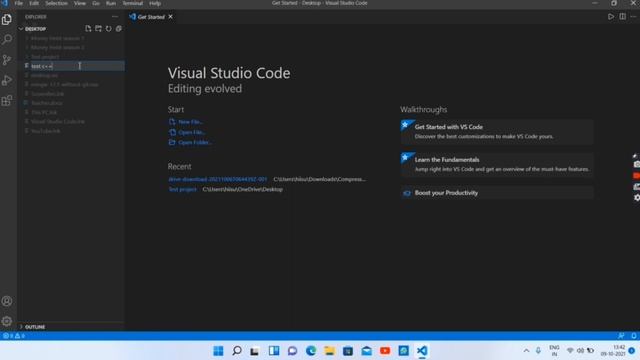Image resolution: width=640 pixels, height=360 pixels.
Task: Expand the Test project folder
Action: pos(45,57)
